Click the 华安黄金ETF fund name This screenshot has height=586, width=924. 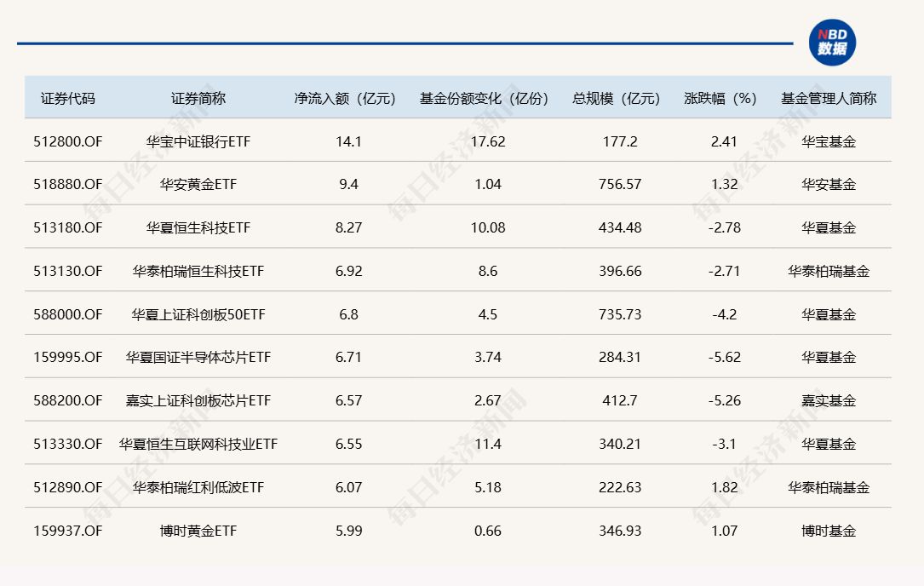coord(198,185)
